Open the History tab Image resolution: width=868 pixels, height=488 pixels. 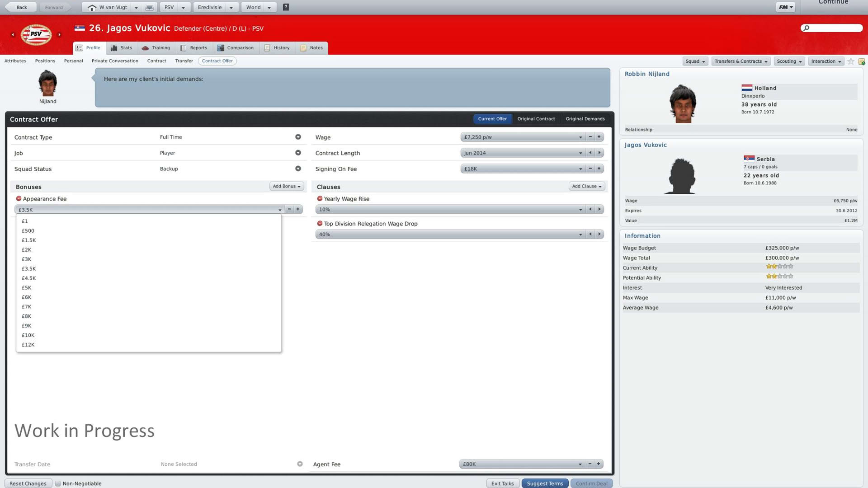tap(277, 48)
